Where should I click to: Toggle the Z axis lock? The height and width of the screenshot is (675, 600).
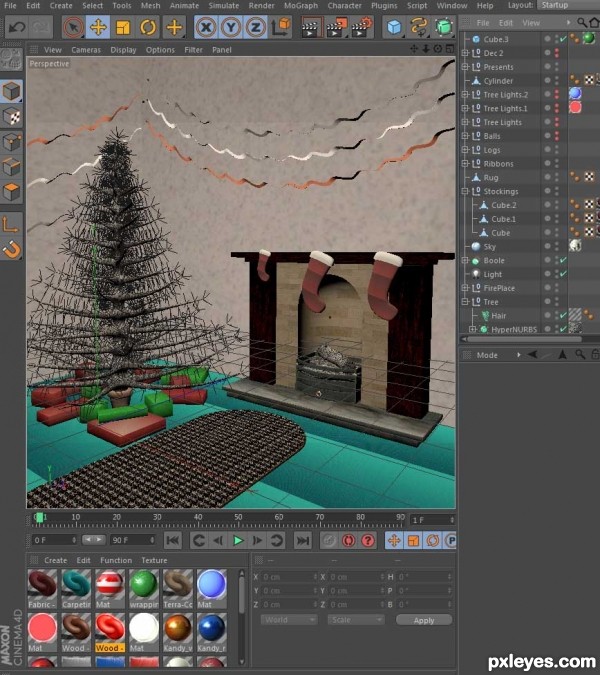point(256,28)
